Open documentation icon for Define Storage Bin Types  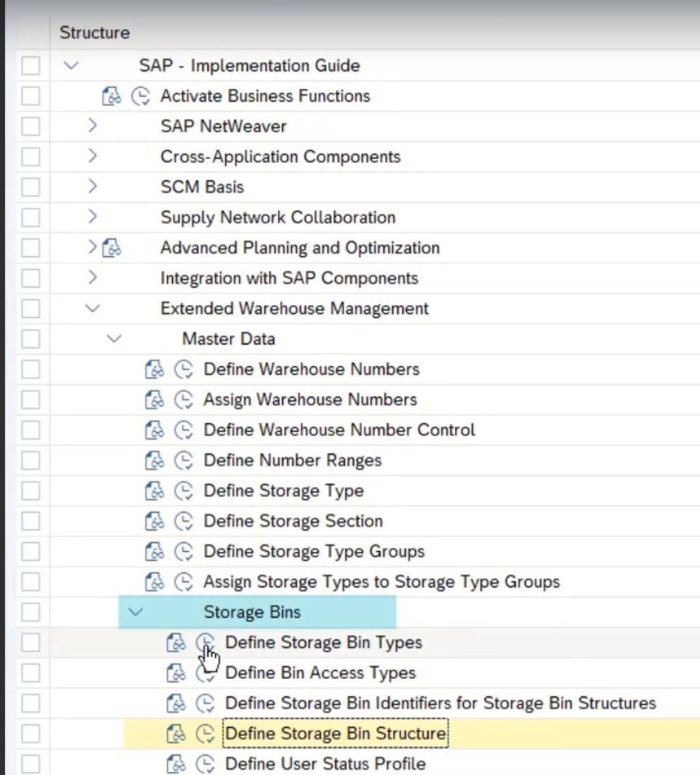pos(176,642)
